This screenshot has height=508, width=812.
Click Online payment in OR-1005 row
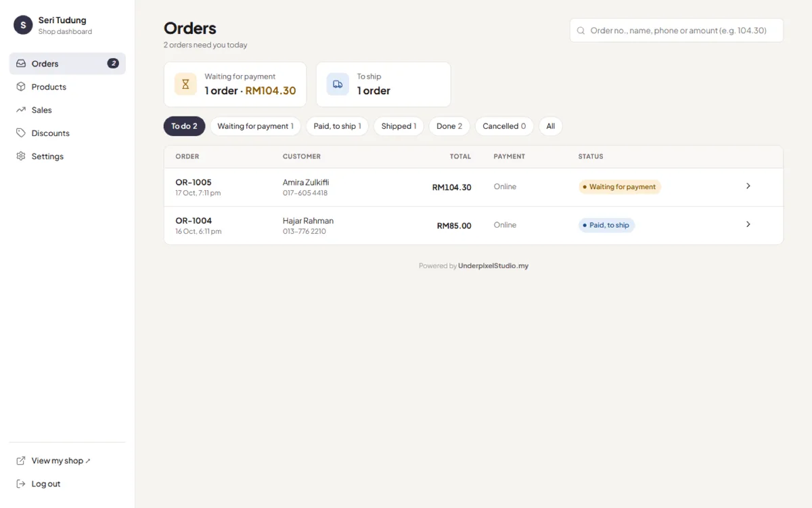pyautogui.click(x=505, y=187)
